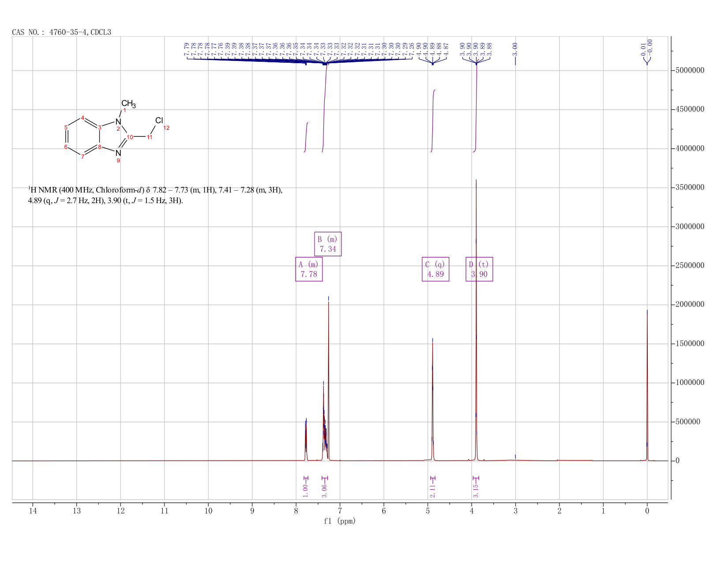
Task: Click the A (m) 7.78 multiplet box
Action: pos(309,269)
